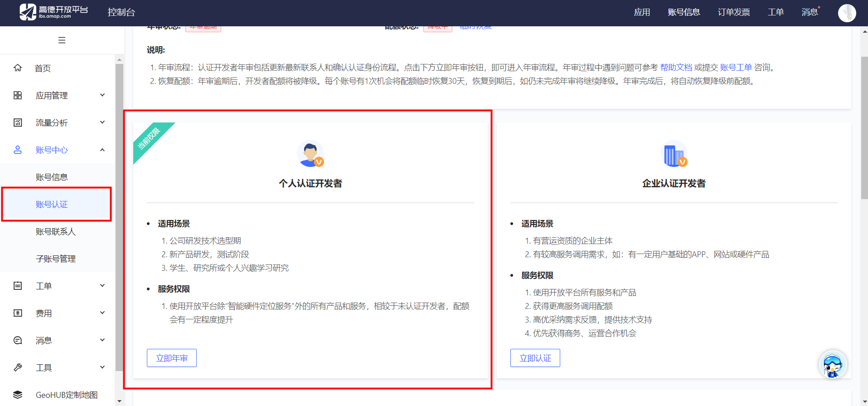
Task: Open the 账号工单 link
Action: [x=736, y=67]
